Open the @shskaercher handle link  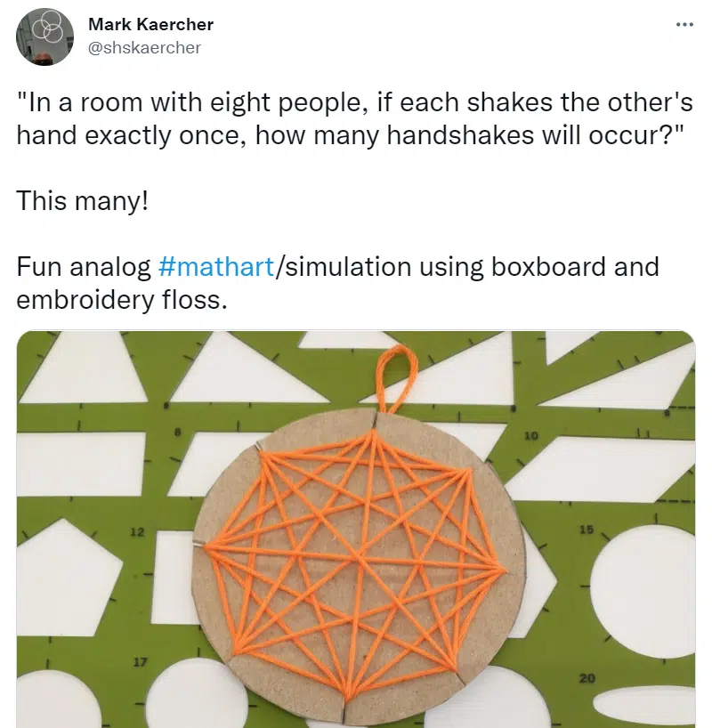tap(144, 47)
